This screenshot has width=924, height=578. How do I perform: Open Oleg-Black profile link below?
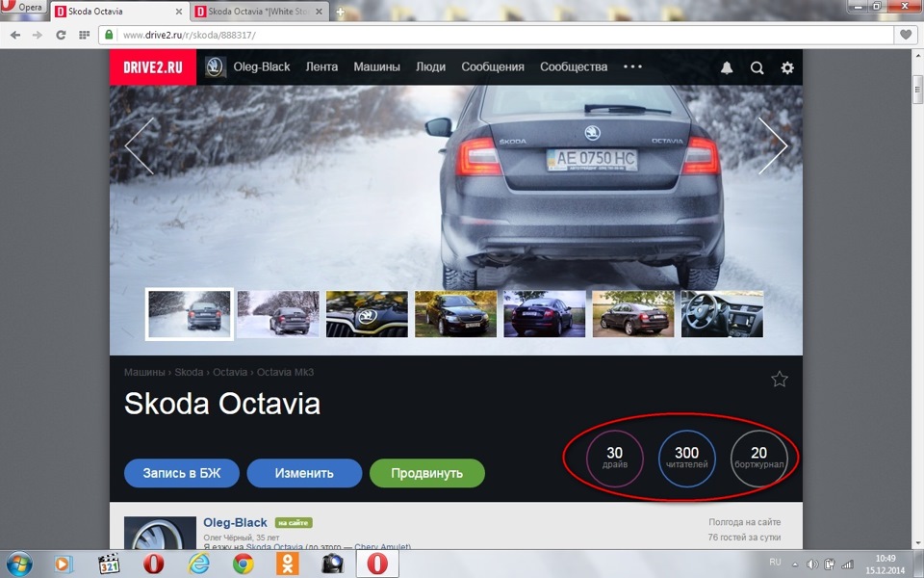pos(235,522)
